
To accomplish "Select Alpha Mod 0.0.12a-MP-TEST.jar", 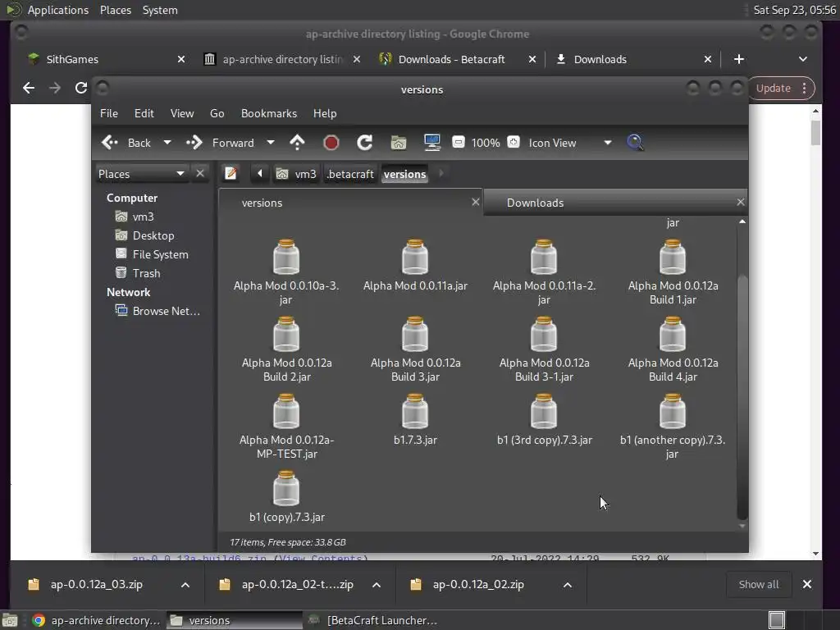I will tap(286, 427).
